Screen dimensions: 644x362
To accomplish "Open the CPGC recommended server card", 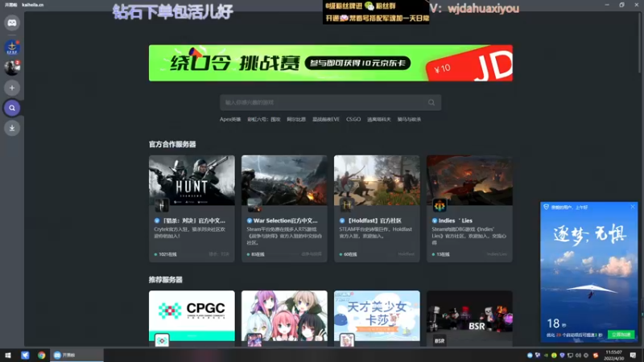I will click(192, 318).
